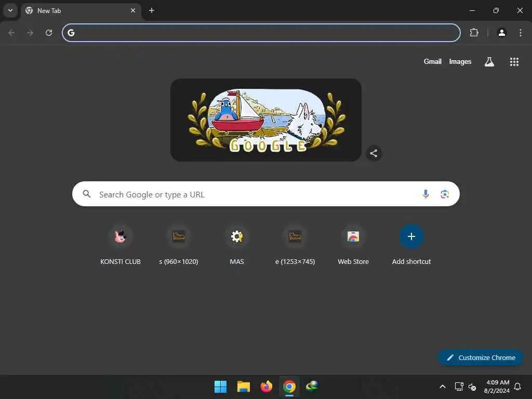Open the MAS shortcut
532x399 pixels.
tap(237, 245)
